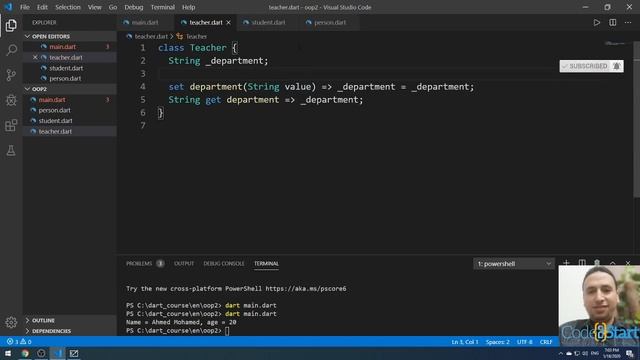Open the Debug menu
Viewport: 640px width, 360px height.
tap(134, 7)
